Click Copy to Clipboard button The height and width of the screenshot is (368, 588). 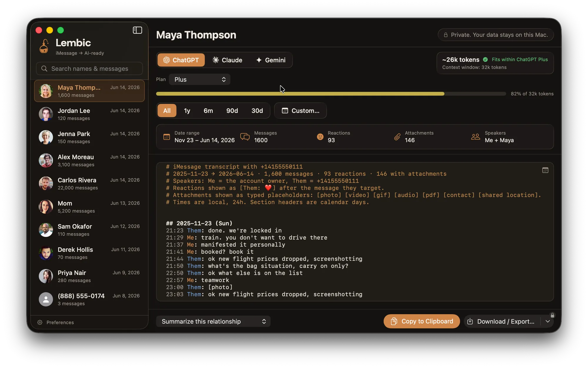(x=422, y=321)
